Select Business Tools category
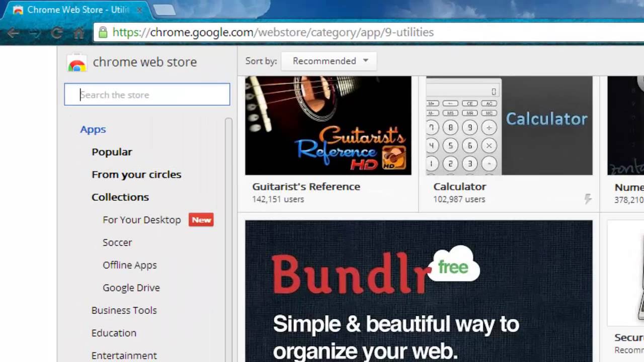 click(x=124, y=310)
